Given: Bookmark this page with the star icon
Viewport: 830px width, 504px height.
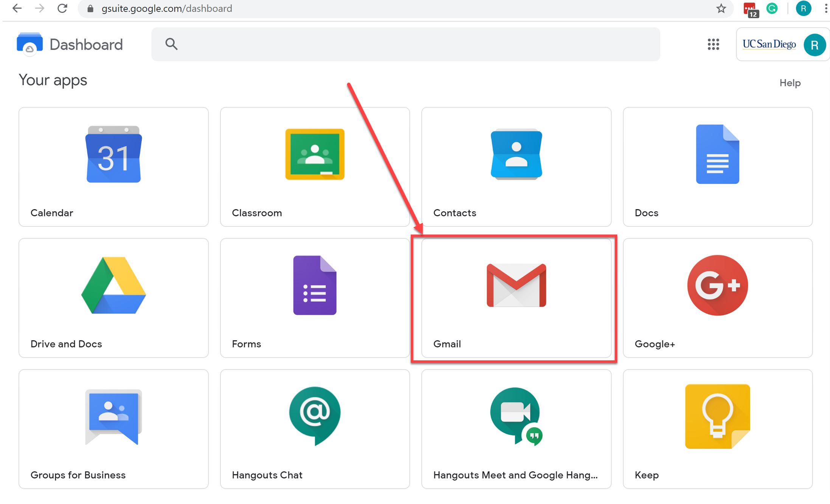Looking at the screenshot, I should click(x=721, y=8).
